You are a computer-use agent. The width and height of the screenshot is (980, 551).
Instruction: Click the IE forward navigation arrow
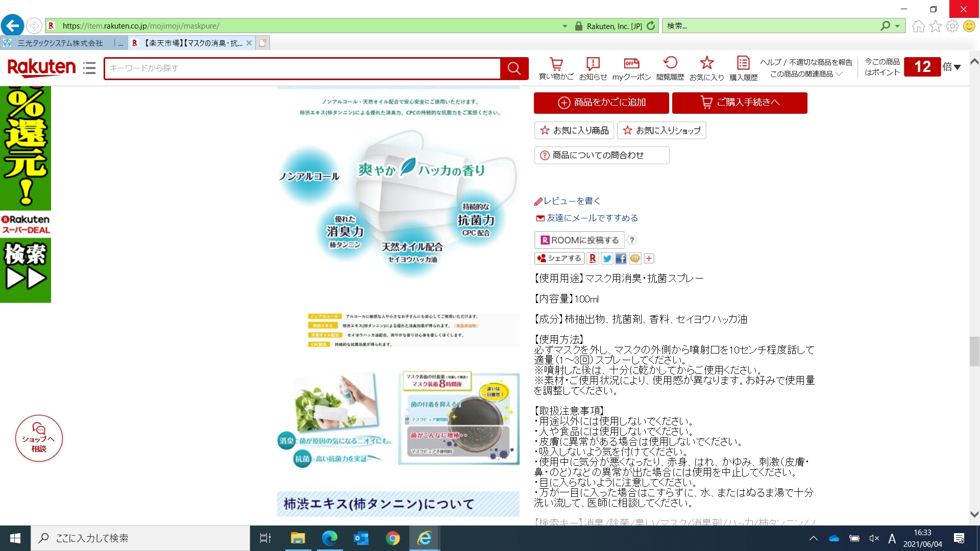point(34,26)
